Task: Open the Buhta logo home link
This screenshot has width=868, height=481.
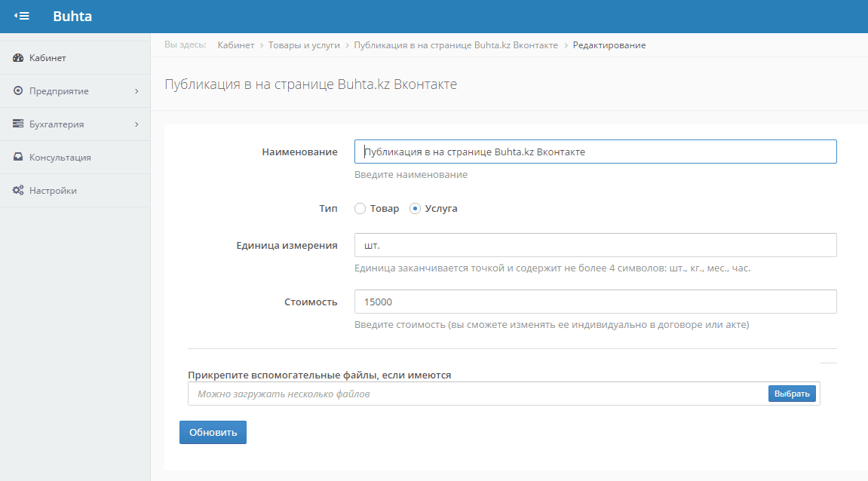Action: click(72, 16)
